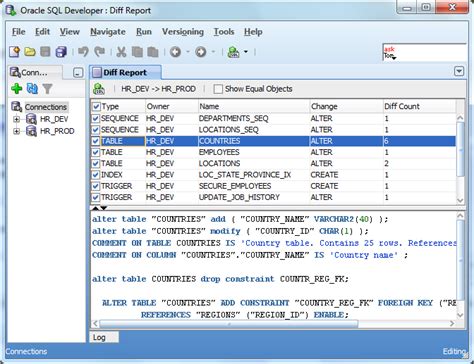Screen dimensions: 474x364
Task: Open the Tools menu
Action: 224,32
